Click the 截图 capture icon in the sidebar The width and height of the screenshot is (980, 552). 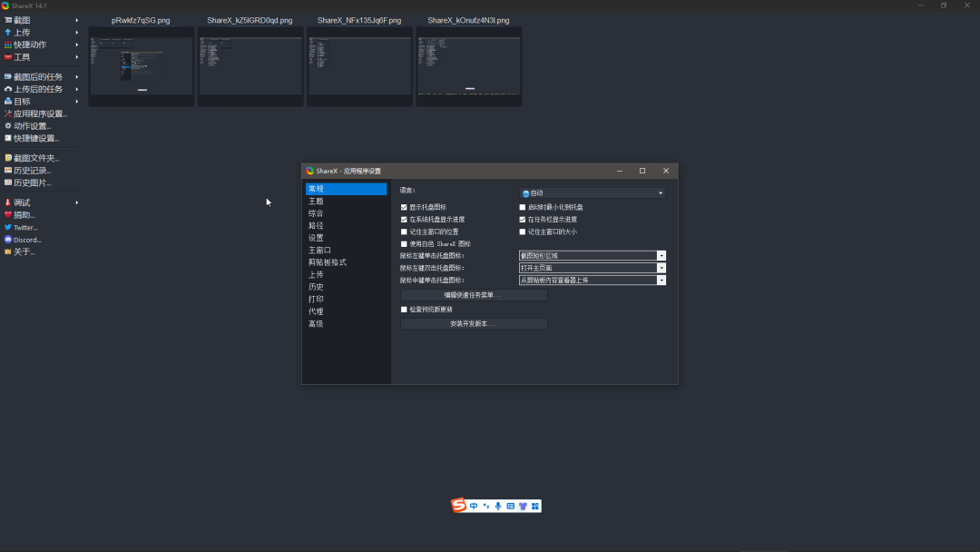pyautogui.click(x=8, y=20)
